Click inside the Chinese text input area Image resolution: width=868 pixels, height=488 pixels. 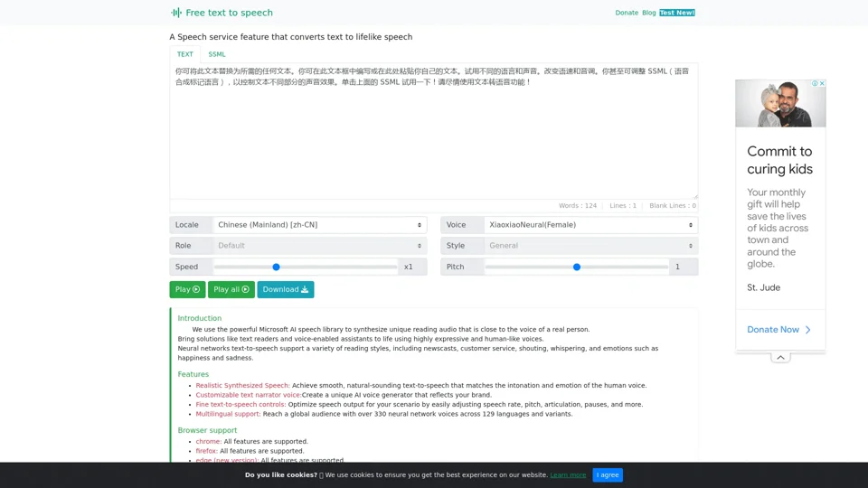coord(433,130)
